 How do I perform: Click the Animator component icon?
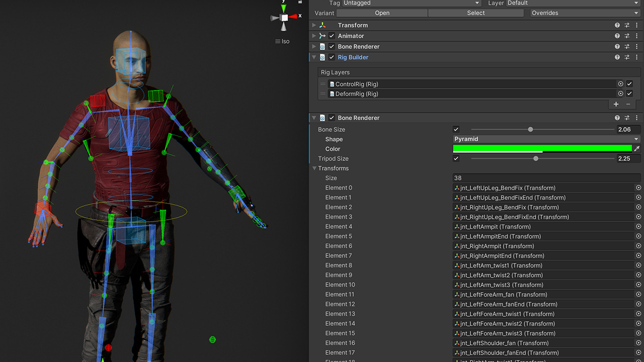point(322,36)
